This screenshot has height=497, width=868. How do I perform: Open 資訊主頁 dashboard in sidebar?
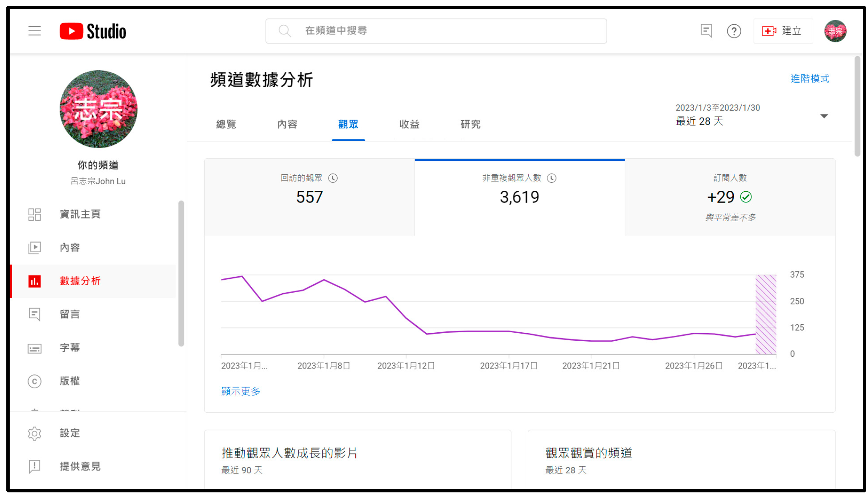tap(80, 214)
